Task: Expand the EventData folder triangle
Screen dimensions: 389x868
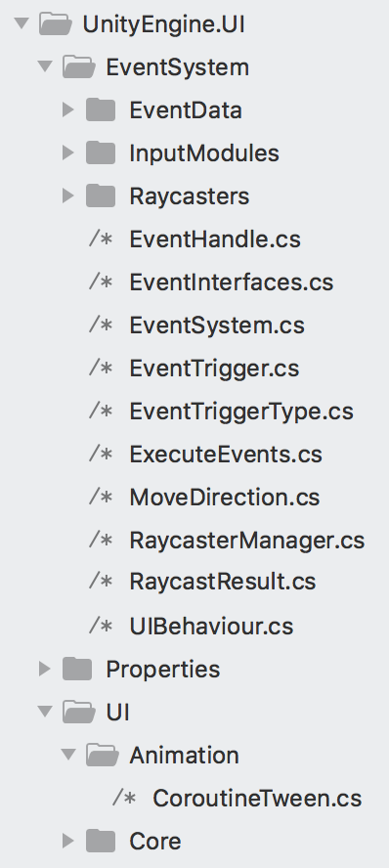Action: pyautogui.click(x=68, y=109)
